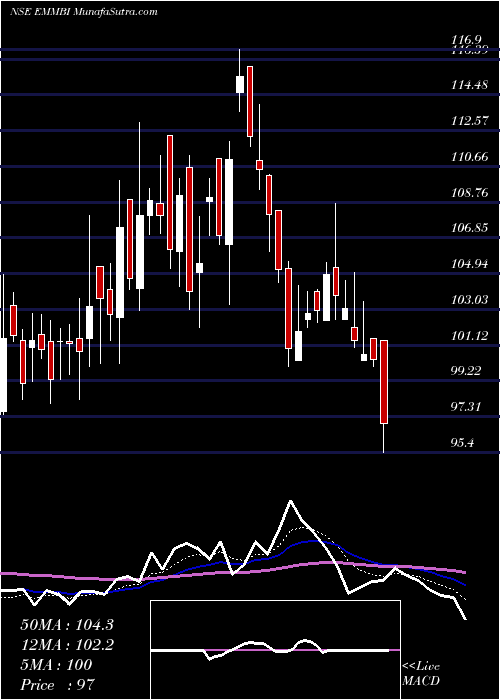500x700 pixels.
Task: Click the 108.76 price axis label
Action: pyautogui.click(x=469, y=192)
